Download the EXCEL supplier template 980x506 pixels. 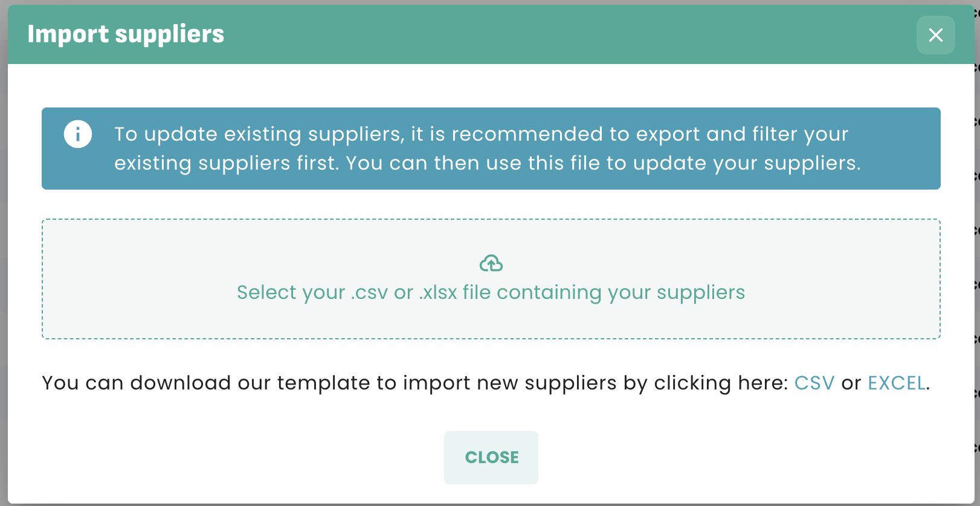[897, 383]
